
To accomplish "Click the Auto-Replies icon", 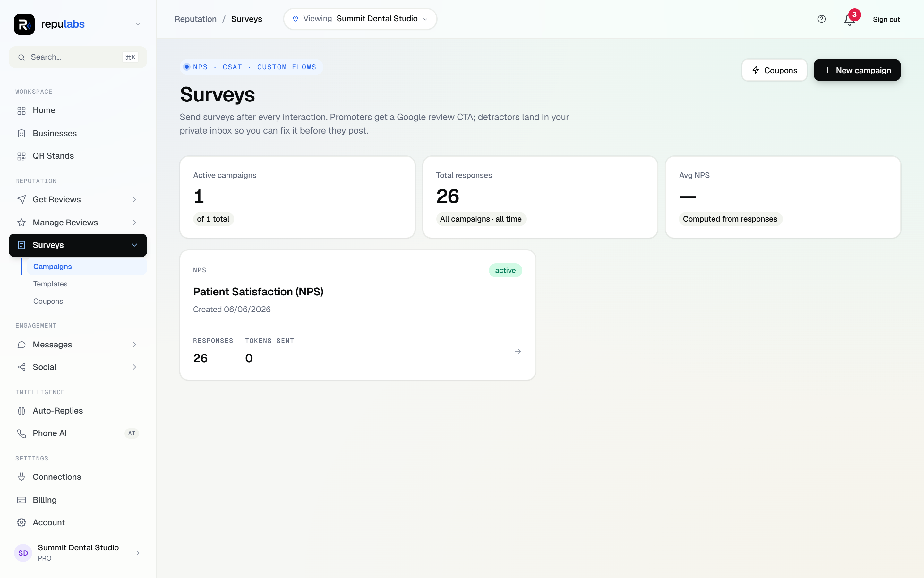I will tap(21, 411).
